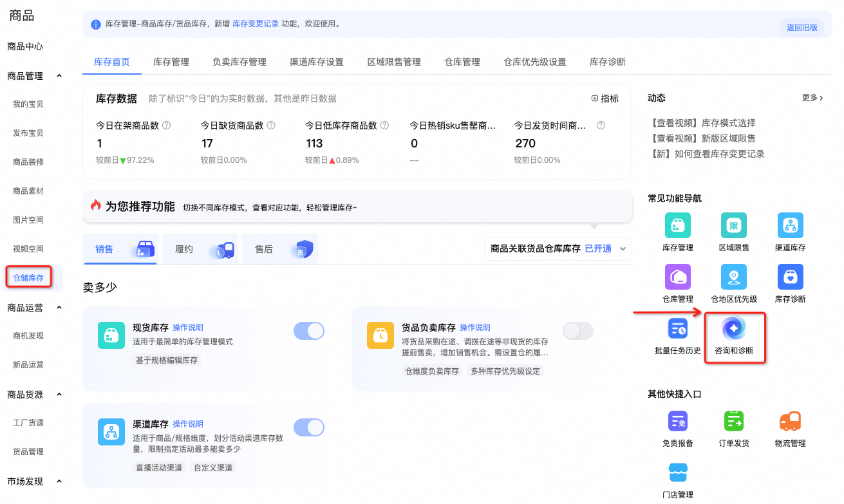The width and height of the screenshot is (844, 504).
Task: Select the 库存首页 tab
Action: (112, 62)
